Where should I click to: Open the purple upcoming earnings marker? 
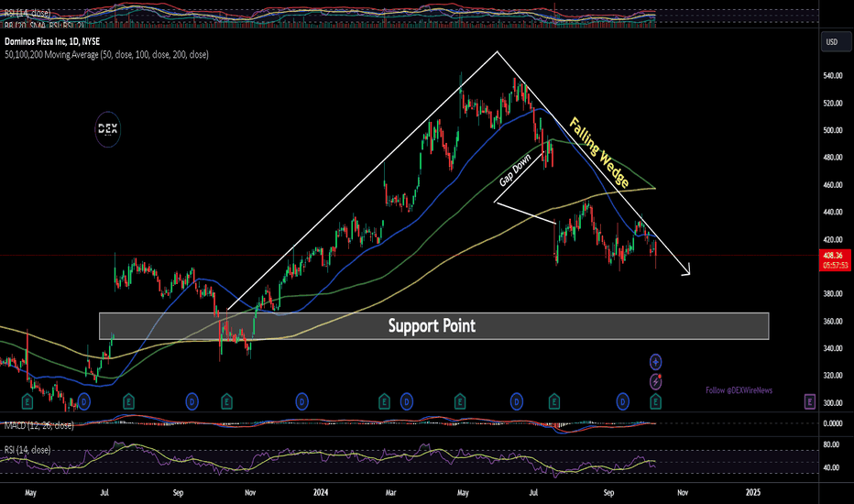tap(810, 402)
